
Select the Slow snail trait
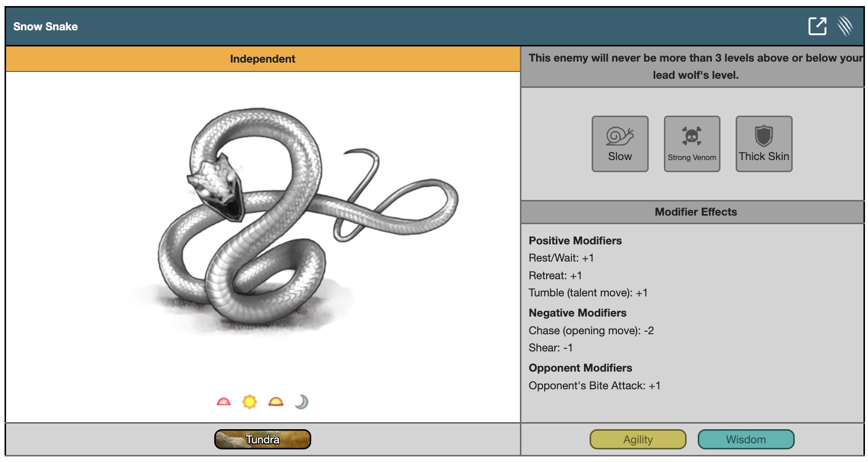pos(620,144)
